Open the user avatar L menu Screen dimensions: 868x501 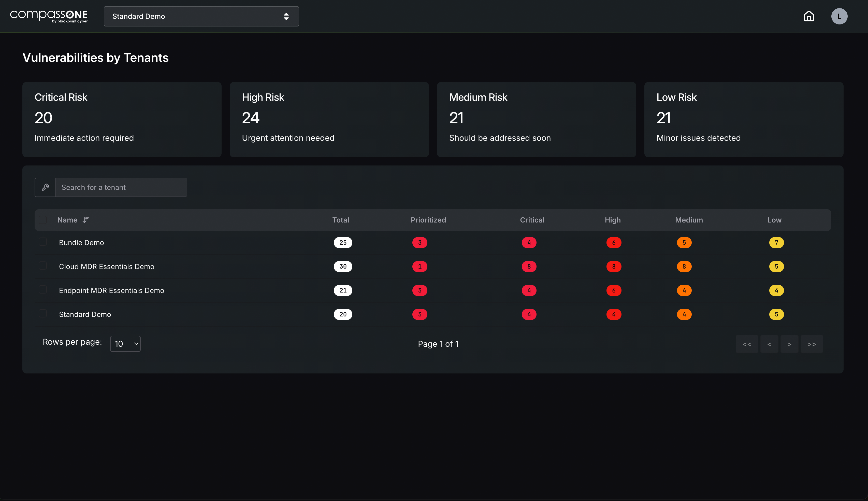pos(839,16)
